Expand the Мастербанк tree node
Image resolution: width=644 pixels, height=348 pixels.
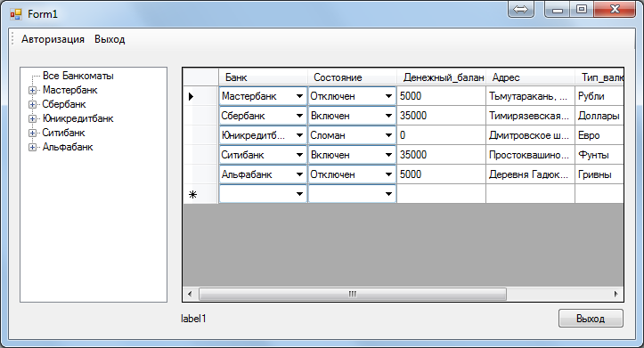coord(32,90)
